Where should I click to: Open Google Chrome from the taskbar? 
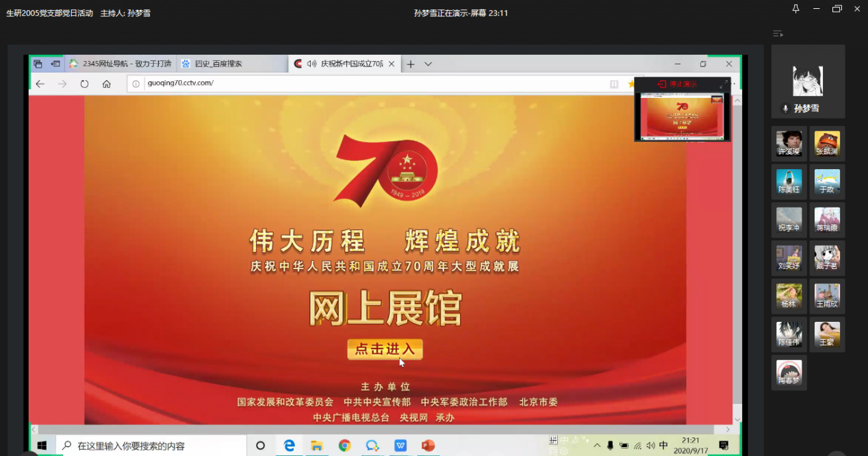(x=344, y=446)
